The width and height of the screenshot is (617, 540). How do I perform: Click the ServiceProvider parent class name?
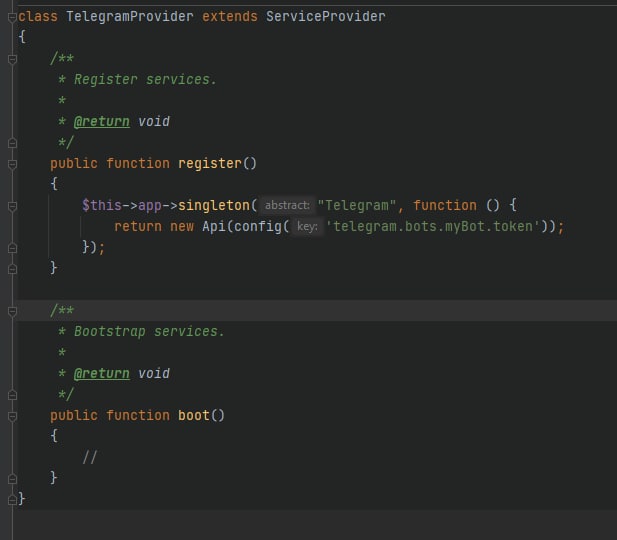[326, 17]
